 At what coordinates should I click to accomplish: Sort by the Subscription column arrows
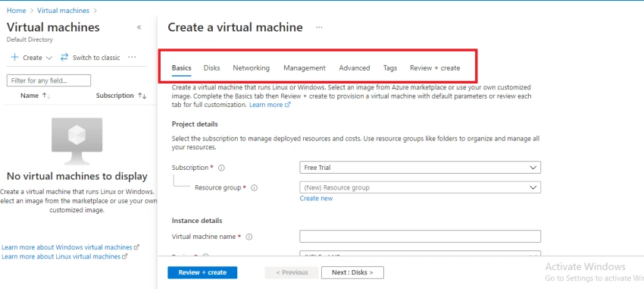[x=142, y=96]
